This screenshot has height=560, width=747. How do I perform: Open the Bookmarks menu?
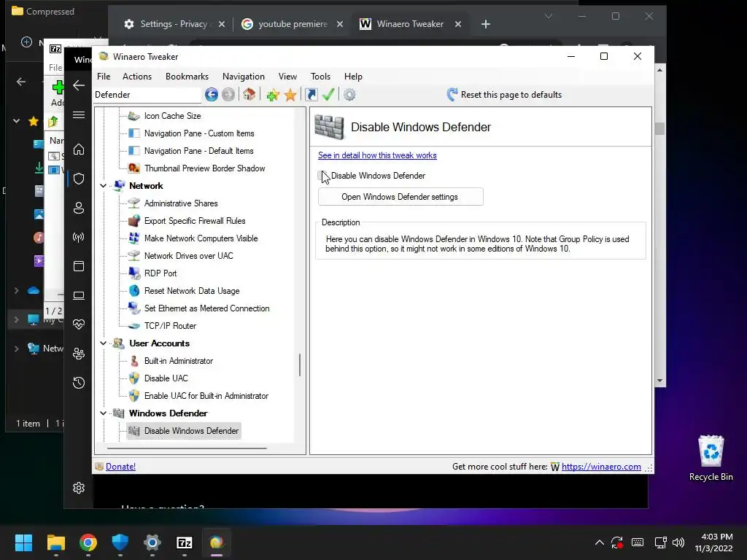(x=187, y=76)
